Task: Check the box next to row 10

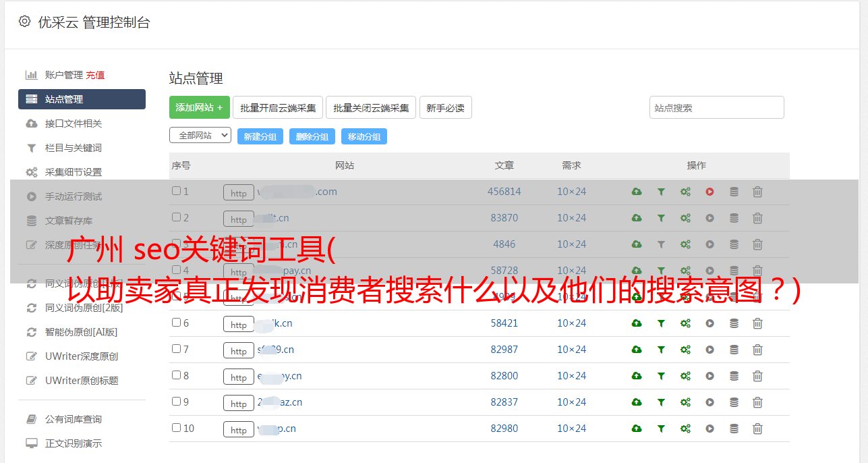Action: point(176,428)
